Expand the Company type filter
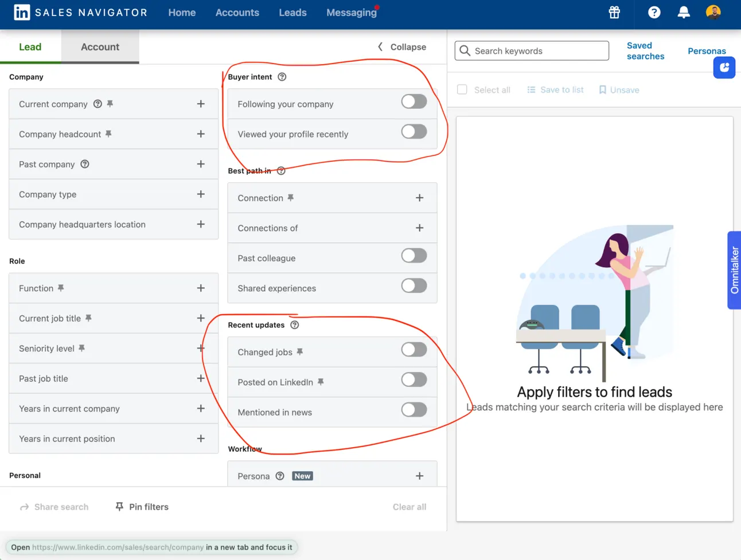 (x=201, y=194)
